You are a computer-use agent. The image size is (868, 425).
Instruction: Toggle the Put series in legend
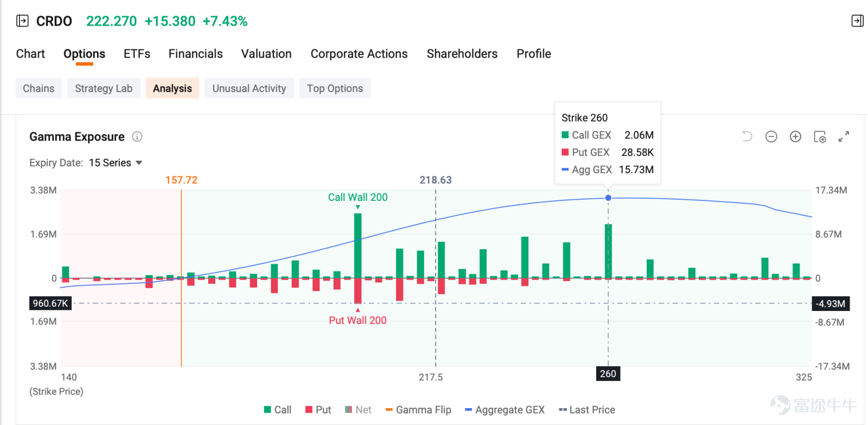pyautogui.click(x=318, y=410)
